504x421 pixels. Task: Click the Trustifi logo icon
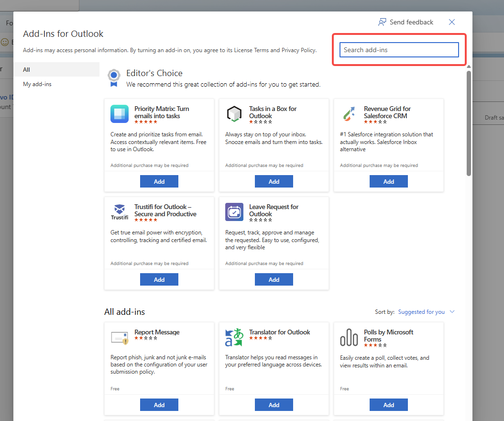120,212
